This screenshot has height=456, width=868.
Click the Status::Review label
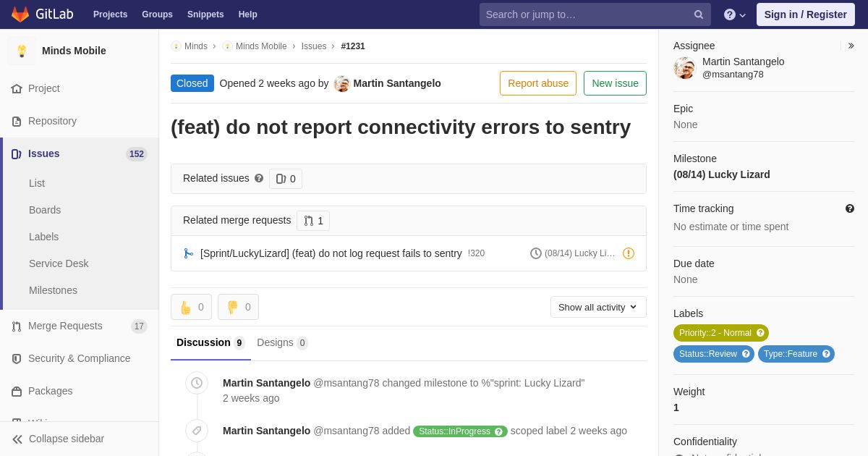point(714,354)
